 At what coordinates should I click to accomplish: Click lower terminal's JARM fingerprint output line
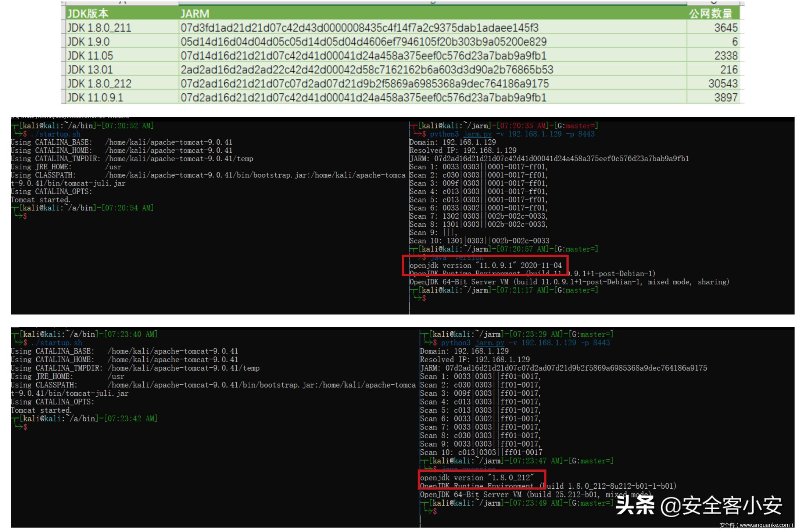(563, 368)
